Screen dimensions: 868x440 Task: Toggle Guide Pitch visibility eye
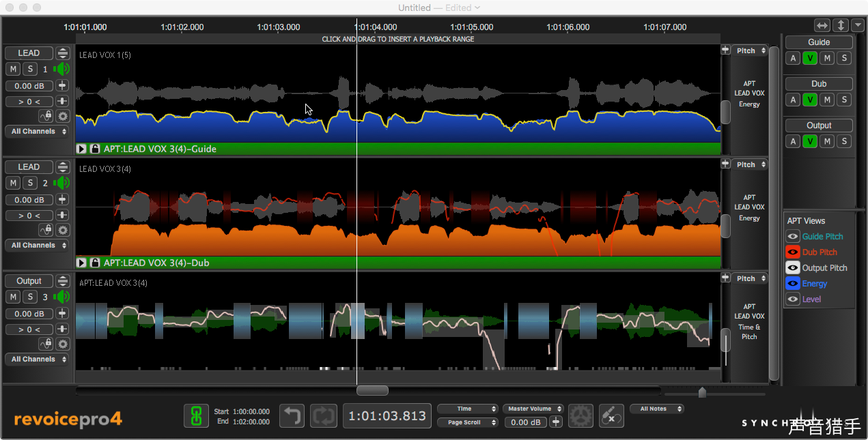793,237
